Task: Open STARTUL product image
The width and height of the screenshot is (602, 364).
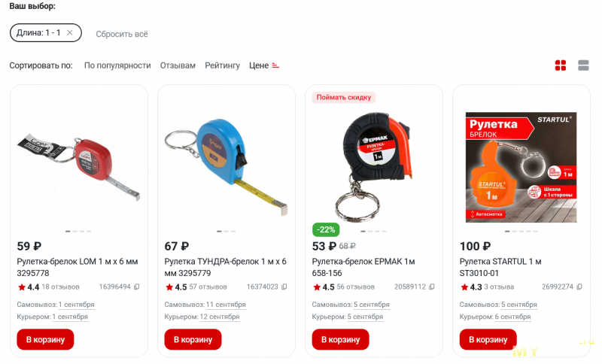Action: [521, 167]
